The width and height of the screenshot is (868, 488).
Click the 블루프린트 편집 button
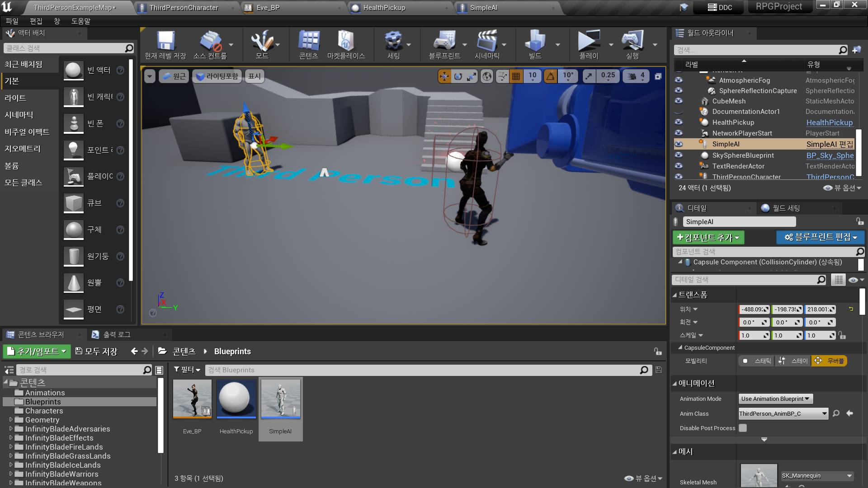click(820, 237)
